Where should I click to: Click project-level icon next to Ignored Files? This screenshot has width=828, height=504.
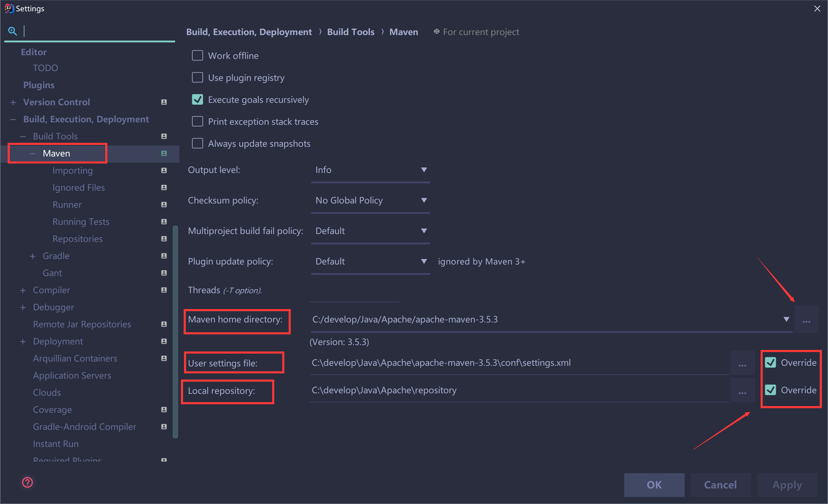coord(164,188)
